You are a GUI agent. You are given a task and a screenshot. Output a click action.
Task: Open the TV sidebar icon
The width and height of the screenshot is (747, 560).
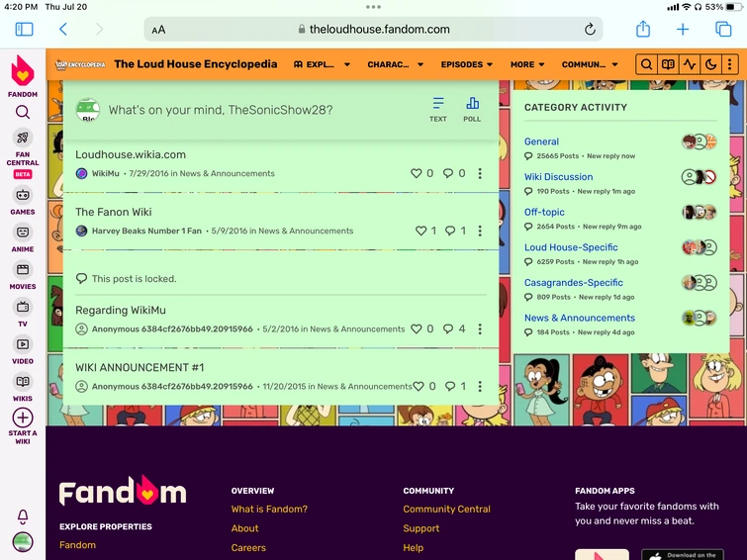pyautogui.click(x=23, y=307)
